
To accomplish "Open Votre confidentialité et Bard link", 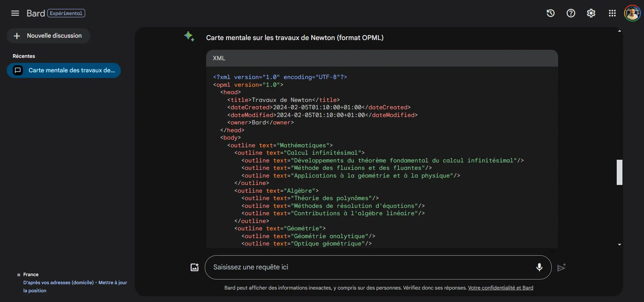I will pyautogui.click(x=501, y=288).
